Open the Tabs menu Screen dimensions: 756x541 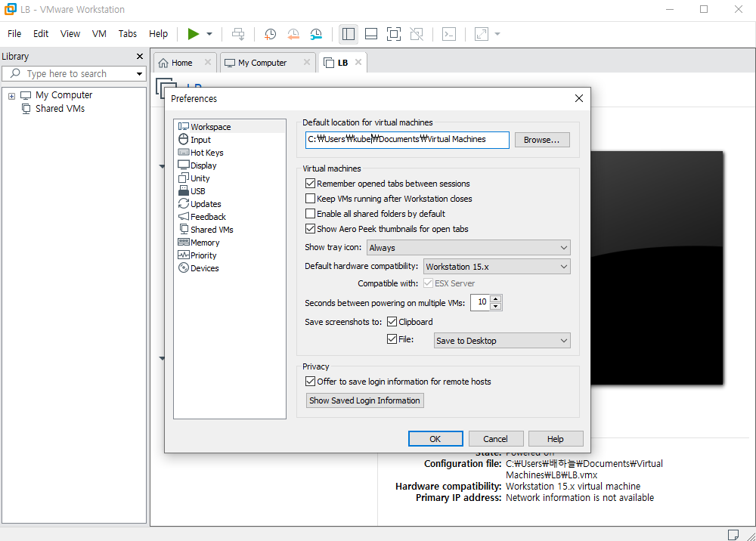tap(127, 34)
